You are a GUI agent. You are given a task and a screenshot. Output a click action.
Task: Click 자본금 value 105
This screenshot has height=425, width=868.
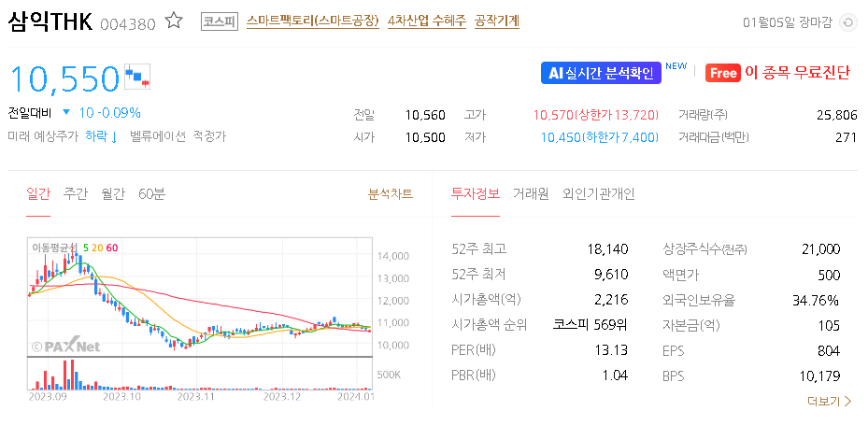point(830,325)
